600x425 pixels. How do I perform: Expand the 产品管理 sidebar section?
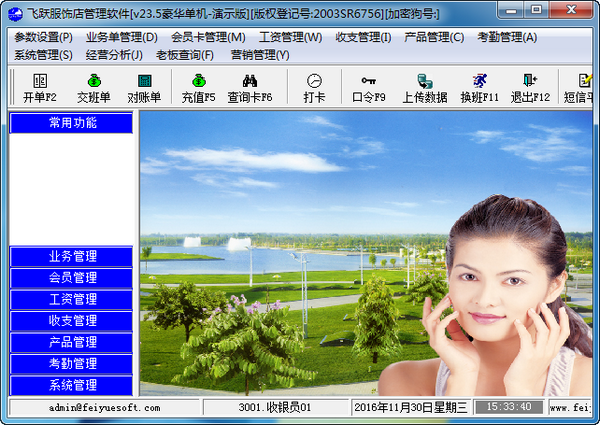pyautogui.click(x=72, y=342)
